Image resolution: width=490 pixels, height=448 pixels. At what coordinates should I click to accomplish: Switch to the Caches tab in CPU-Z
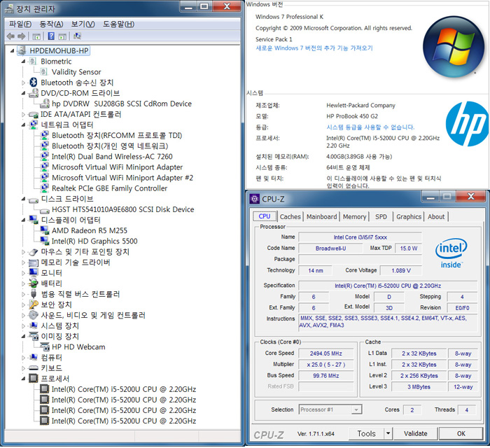coord(290,216)
